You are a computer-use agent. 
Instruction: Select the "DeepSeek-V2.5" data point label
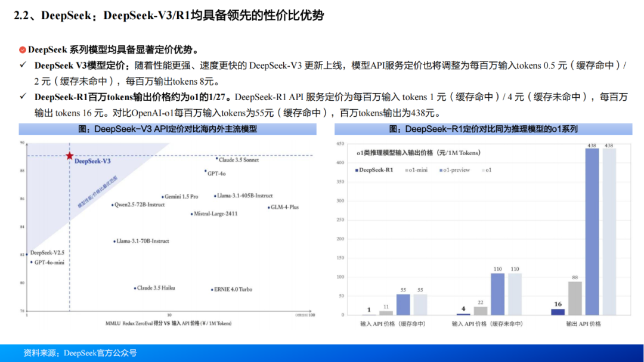[x=47, y=253]
